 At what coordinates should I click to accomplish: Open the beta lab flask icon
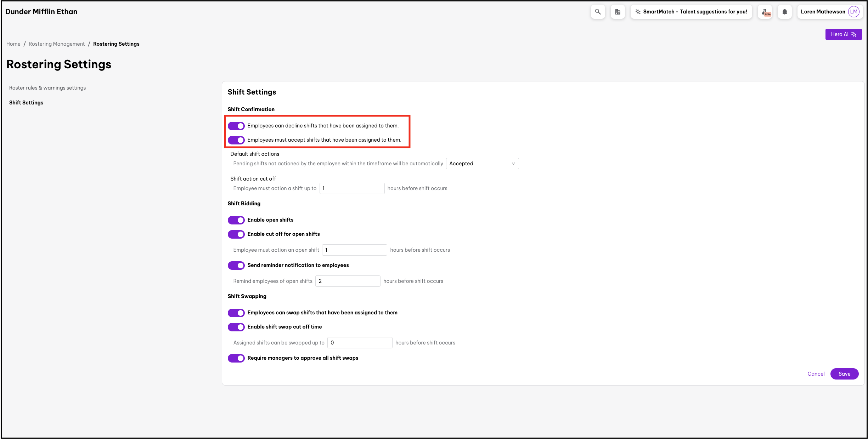click(x=765, y=12)
